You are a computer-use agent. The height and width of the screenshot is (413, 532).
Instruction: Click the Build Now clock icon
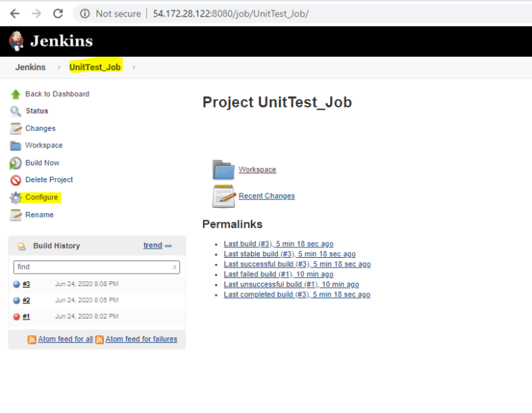16,164
